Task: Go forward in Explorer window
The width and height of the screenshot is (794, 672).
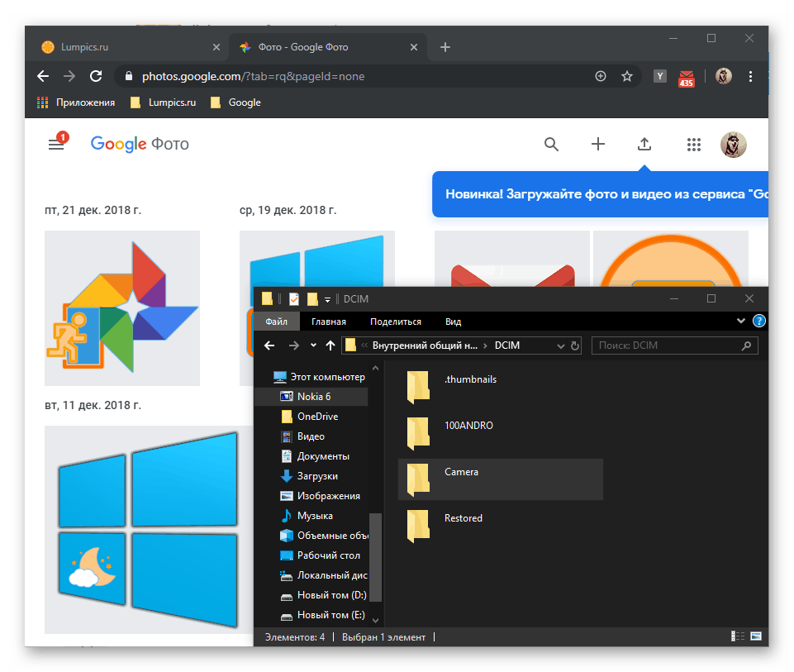Action: point(293,346)
